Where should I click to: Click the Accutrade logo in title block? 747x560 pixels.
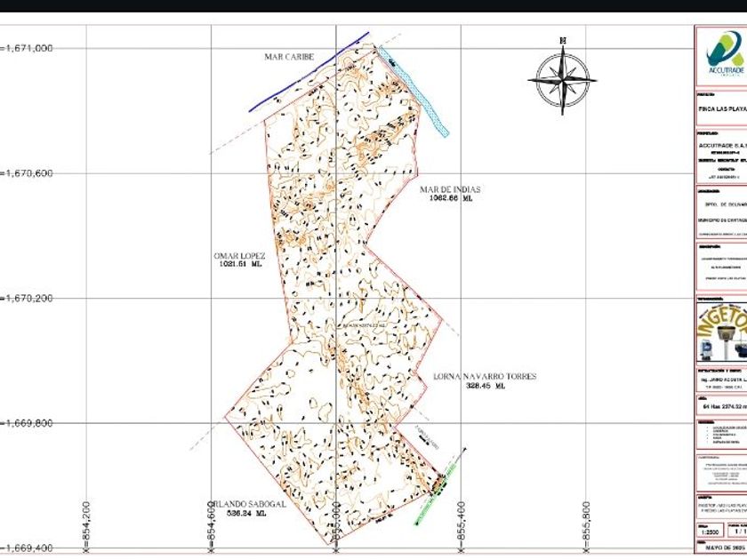pyautogui.click(x=724, y=54)
